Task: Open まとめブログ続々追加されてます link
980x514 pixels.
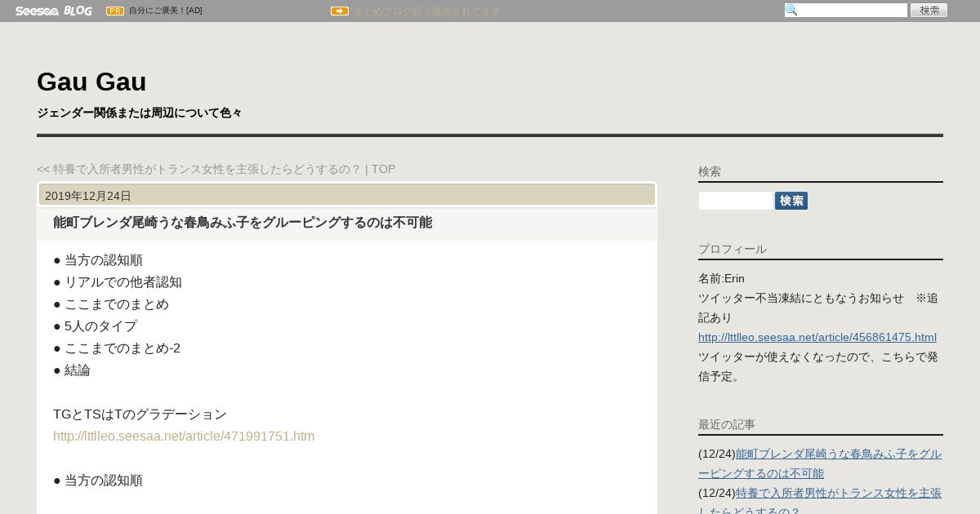Action: (x=426, y=11)
